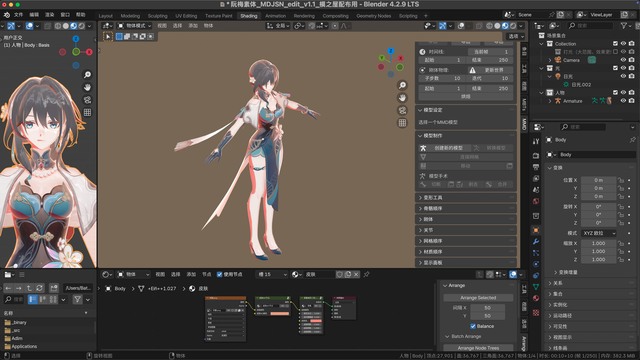
Task: Click the pan hand gizmo in main viewport
Action: coord(402,98)
